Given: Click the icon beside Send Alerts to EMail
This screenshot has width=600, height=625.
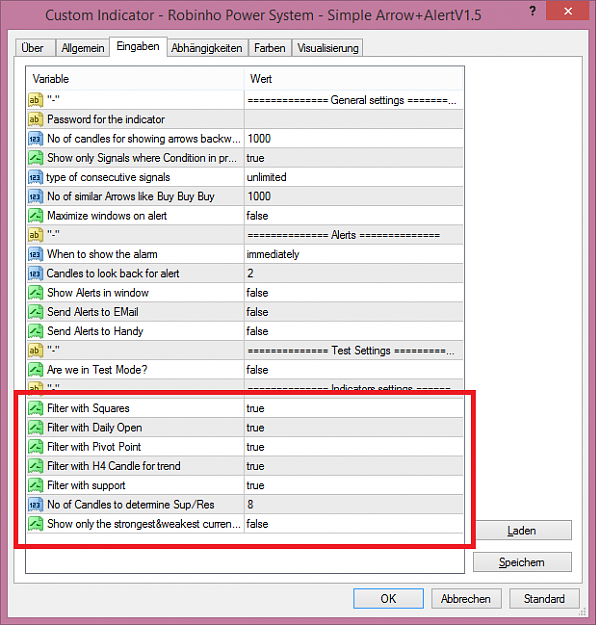Looking at the screenshot, I should point(35,312).
